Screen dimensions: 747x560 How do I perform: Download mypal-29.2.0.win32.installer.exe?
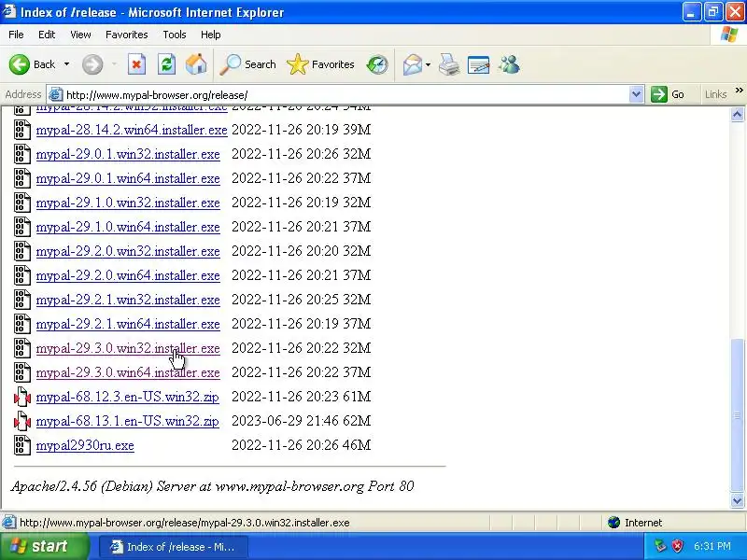coord(128,251)
